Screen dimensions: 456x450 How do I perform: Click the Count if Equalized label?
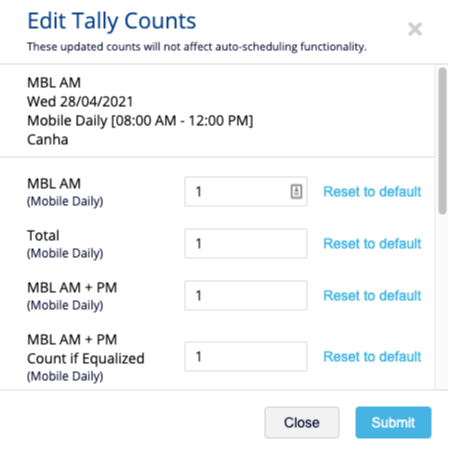[x=86, y=358]
